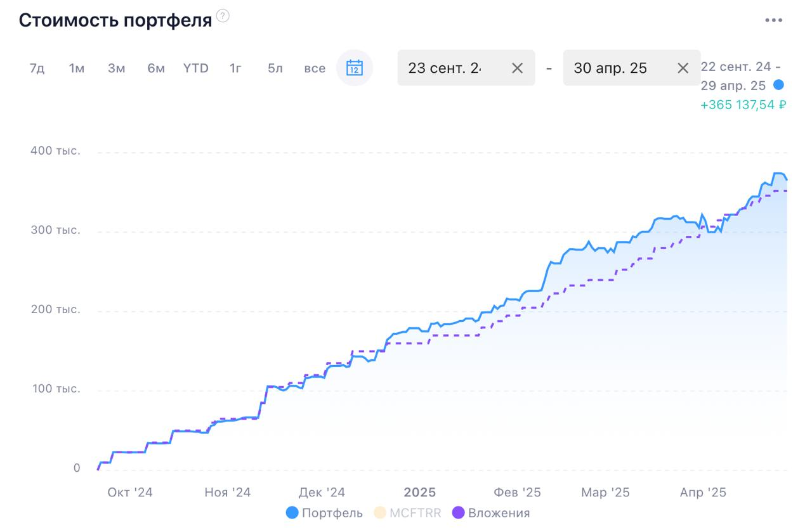
Task: Enable the MCFTRR benchmark legend item
Action: [x=407, y=513]
